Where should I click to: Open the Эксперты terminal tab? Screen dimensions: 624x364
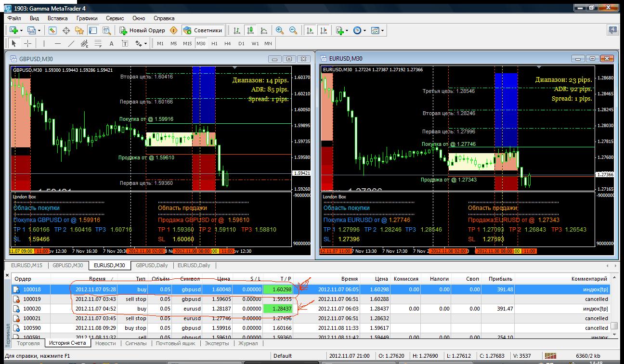[217, 343]
